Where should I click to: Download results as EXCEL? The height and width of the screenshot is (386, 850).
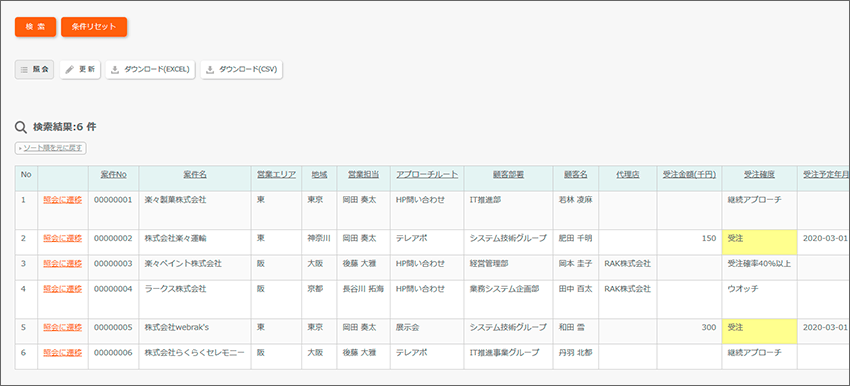[150, 69]
